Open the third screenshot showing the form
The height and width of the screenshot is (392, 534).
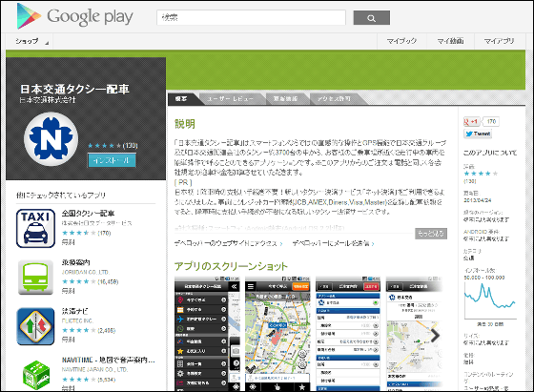click(348, 334)
